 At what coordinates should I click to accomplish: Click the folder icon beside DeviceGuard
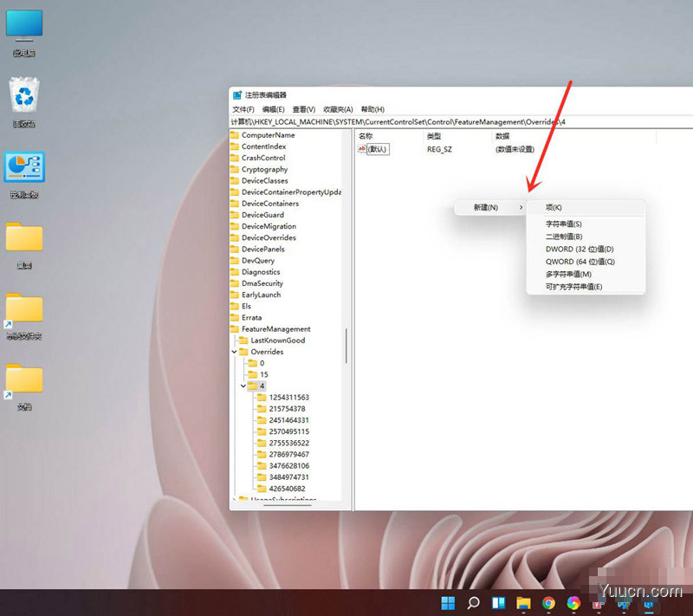(235, 215)
